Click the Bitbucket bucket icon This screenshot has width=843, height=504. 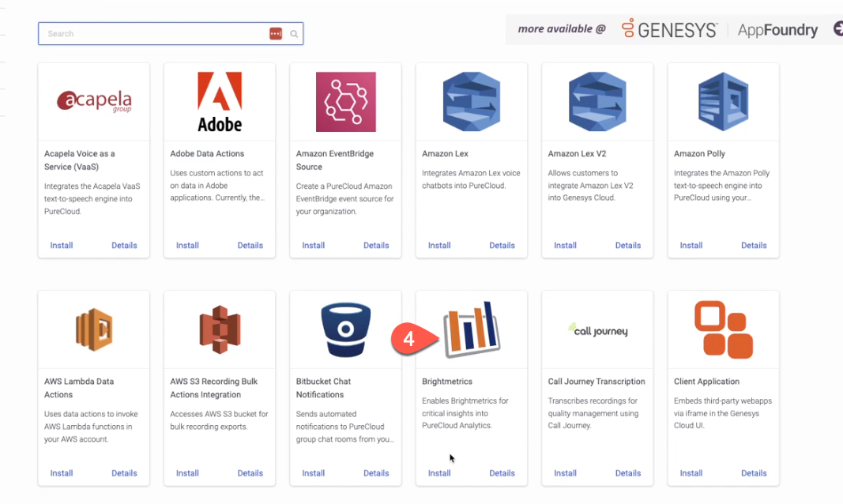tap(346, 329)
